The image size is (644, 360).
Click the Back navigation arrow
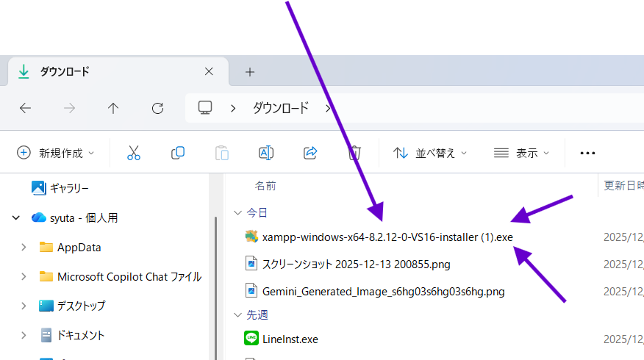pos(25,108)
